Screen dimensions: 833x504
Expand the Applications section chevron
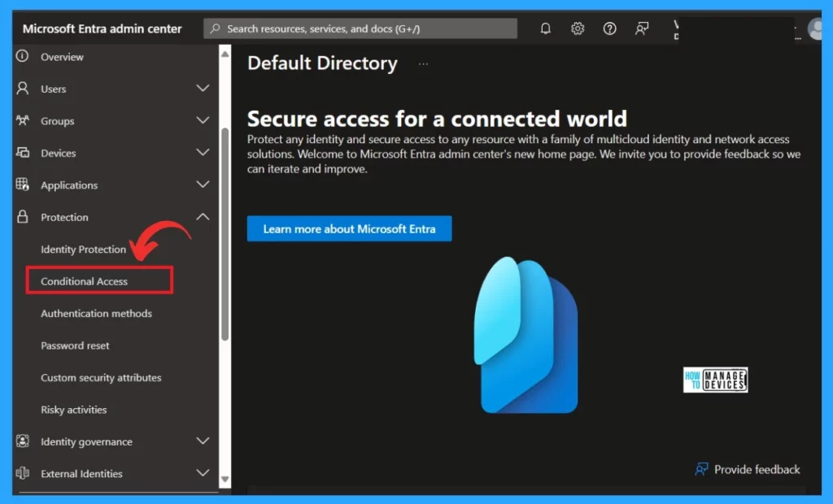pyautogui.click(x=203, y=185)
